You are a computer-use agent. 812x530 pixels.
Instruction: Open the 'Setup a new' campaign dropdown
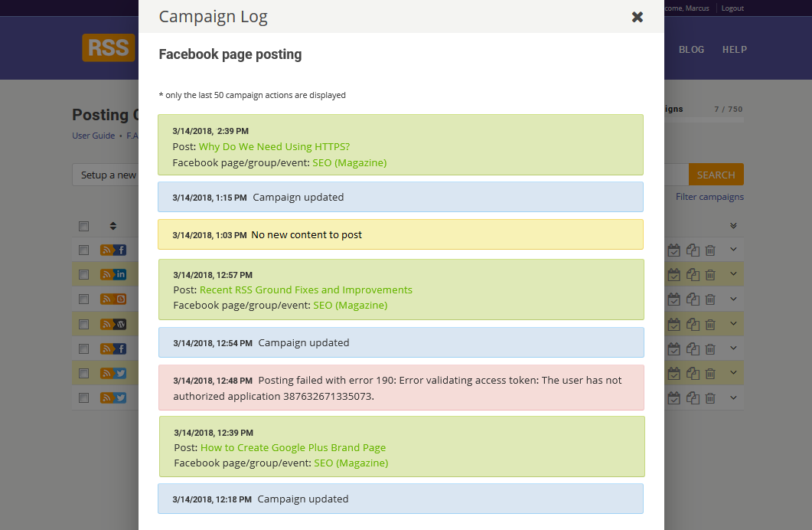pyautogui.click(x=106, y=175)
